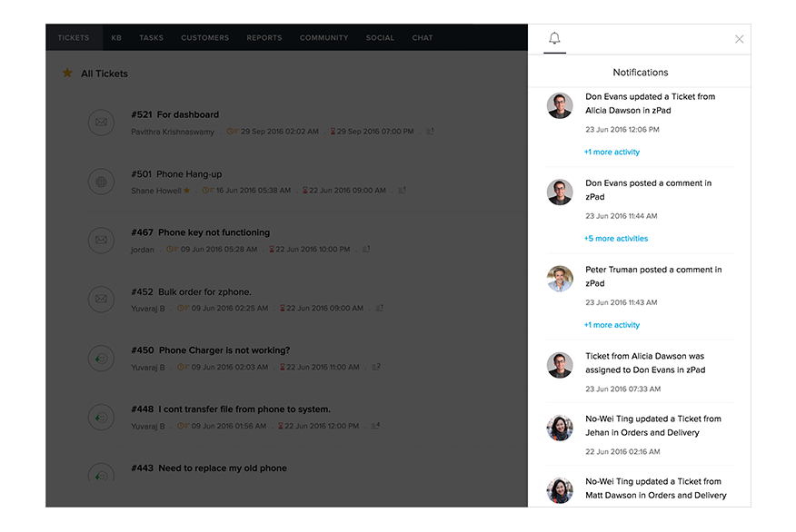Click thread count icon on ticket #450
Image resolution: width=796 pixels, height=532 pixels.
point(375,367)
